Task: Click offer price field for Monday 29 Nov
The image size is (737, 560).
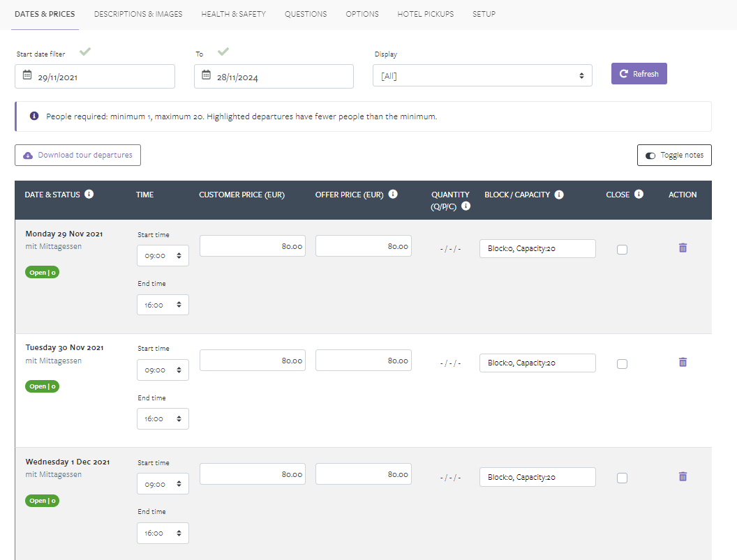Action: [364, 246]
